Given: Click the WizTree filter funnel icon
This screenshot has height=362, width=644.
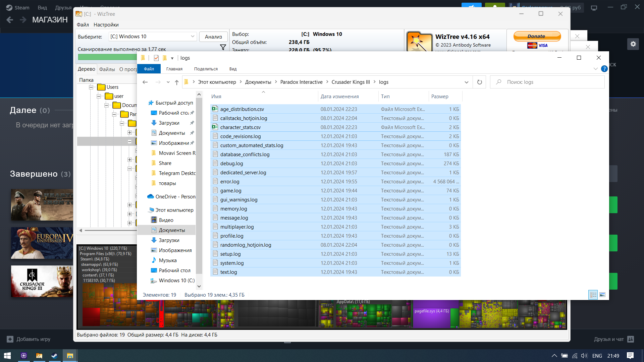Looking at the screenshot, I should pos(223,47).
